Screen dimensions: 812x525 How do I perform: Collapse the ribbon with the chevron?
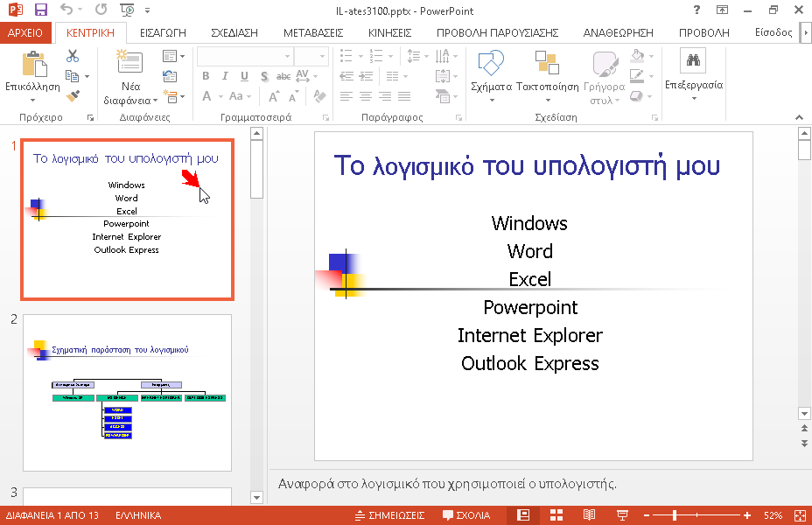(799, 117)
